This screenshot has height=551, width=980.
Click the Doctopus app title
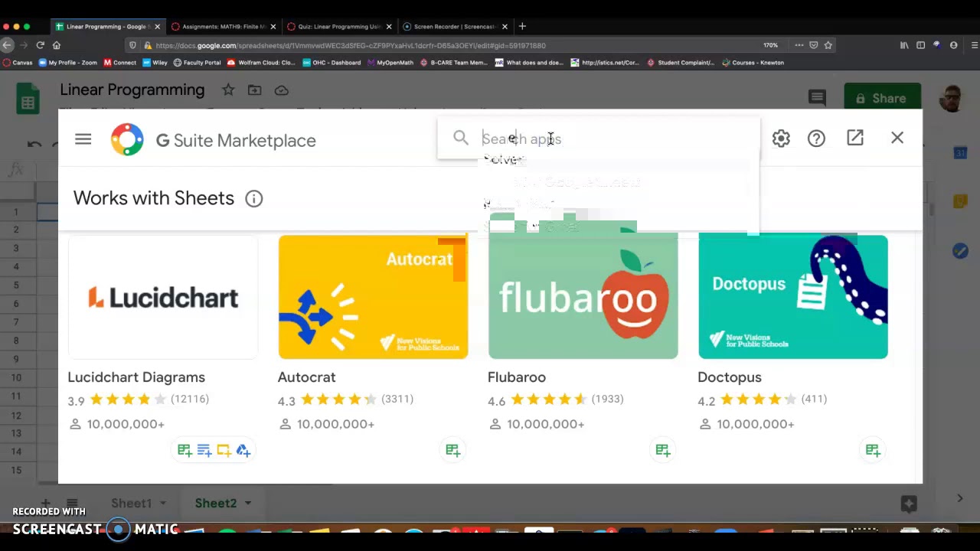click(730, 377)
